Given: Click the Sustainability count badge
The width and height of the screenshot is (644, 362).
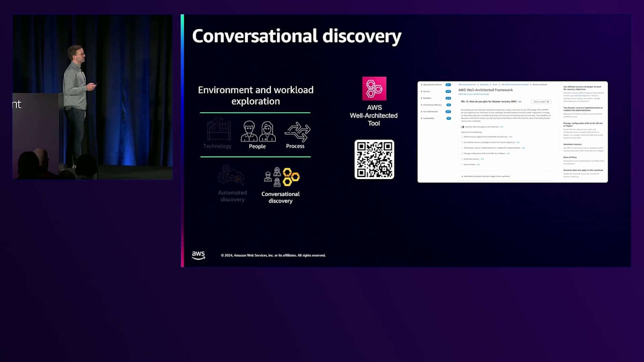Looking at the screenshot, I should [449, 118].
